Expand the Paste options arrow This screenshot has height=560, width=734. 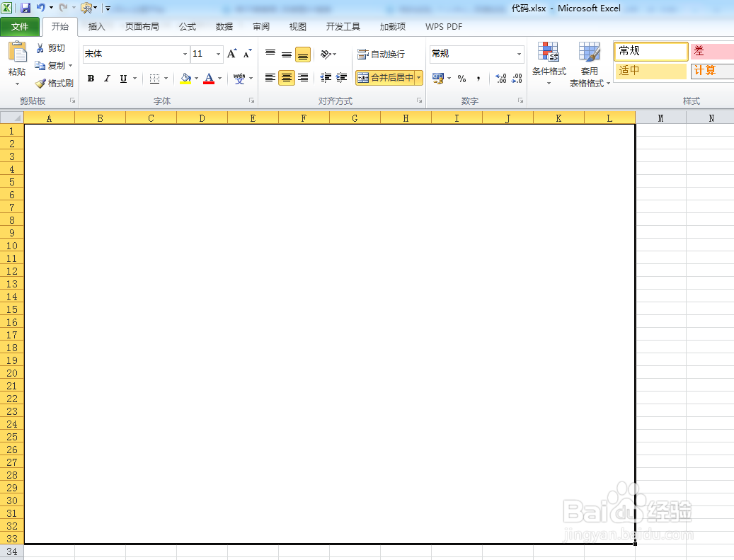tap(17, 84)
